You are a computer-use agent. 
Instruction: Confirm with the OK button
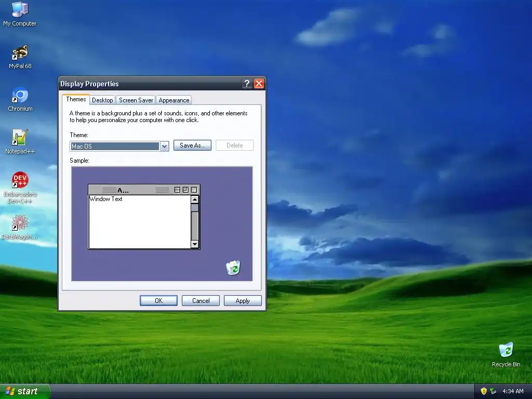[158, 301]
